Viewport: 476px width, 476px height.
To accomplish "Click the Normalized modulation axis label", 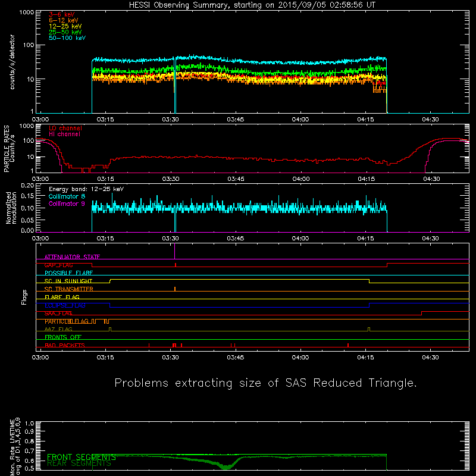I will (x=11, y=208).
